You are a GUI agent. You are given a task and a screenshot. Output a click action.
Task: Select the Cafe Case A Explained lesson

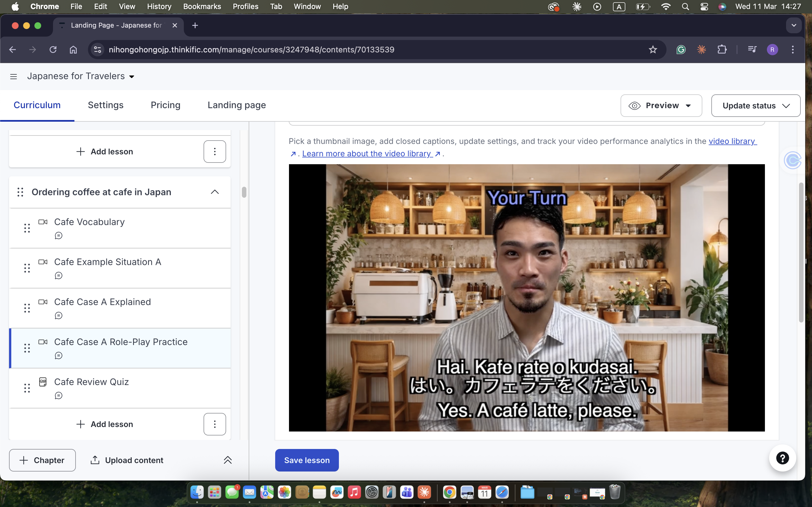pos(102,301)
